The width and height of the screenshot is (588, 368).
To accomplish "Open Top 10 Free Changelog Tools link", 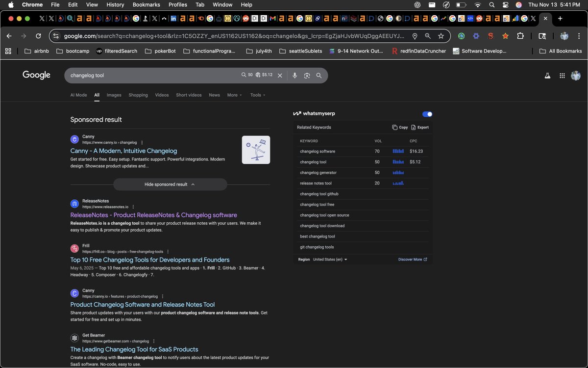I will coord(150,260).
